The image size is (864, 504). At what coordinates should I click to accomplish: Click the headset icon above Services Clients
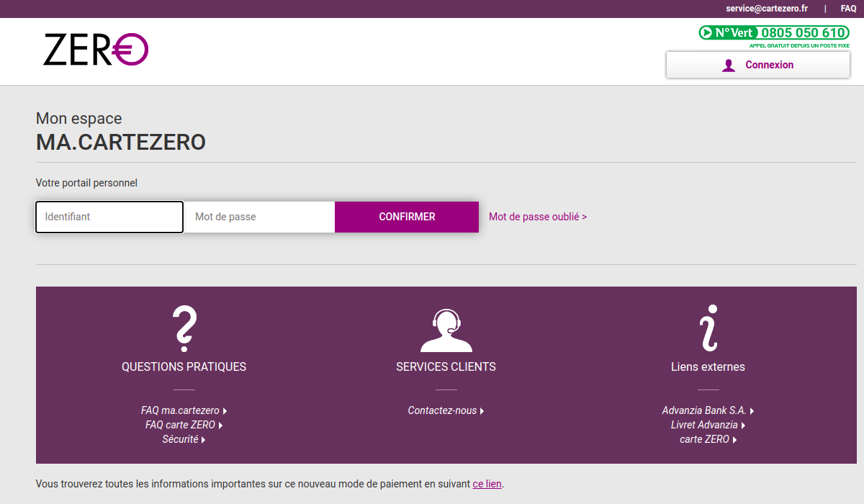pyautogui.click(x=446, y=330)
